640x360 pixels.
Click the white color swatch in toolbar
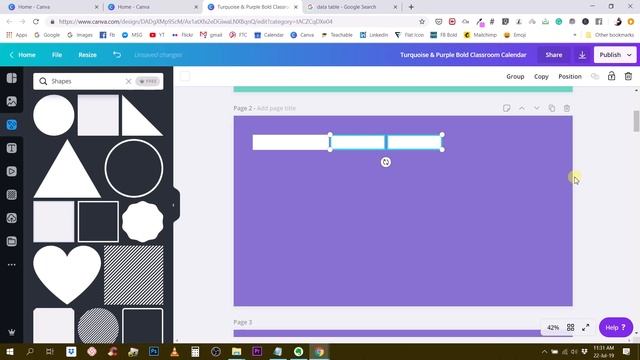point(185,76)
